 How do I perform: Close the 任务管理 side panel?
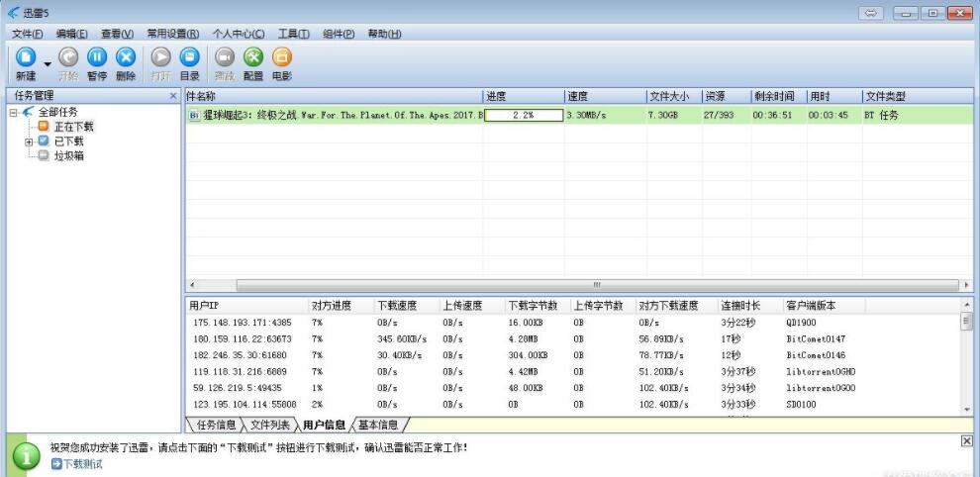(173, 96)
